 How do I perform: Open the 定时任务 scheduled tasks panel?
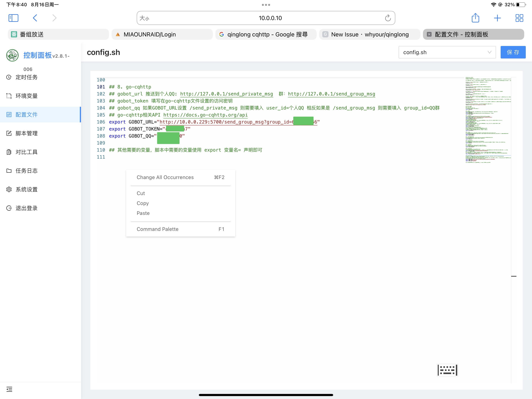point(26,77)
